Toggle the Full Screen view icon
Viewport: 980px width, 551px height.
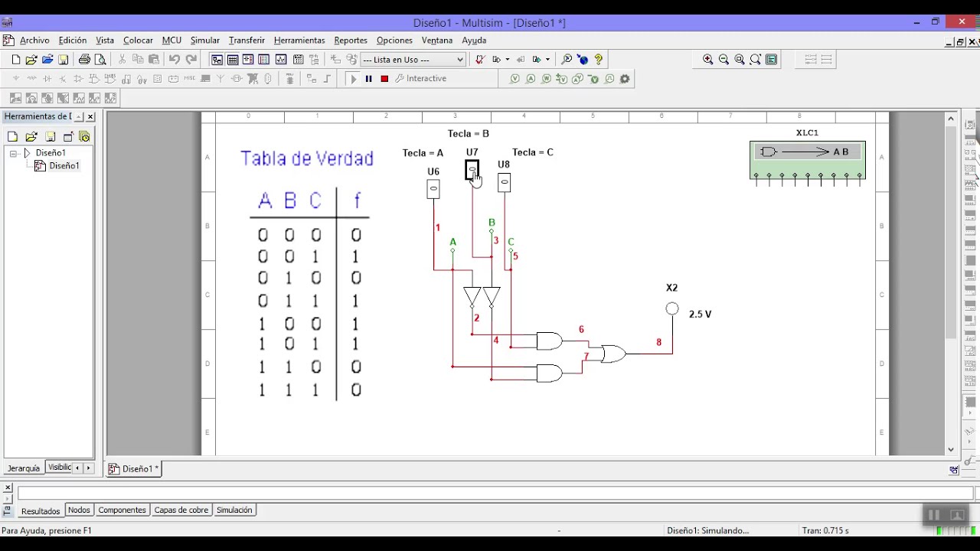(771, 59)
